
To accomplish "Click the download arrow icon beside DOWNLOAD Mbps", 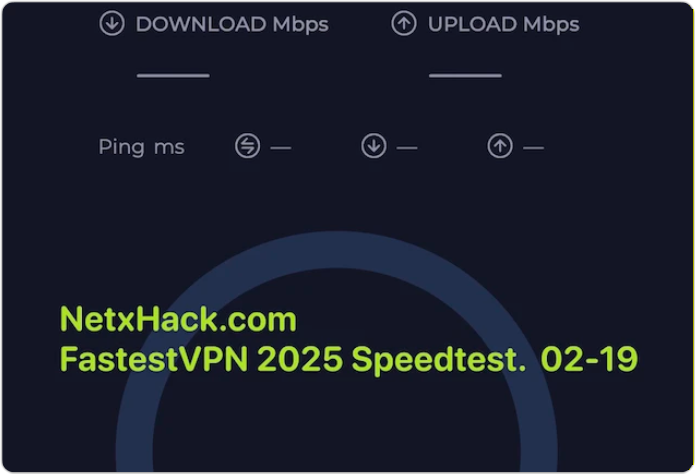I will pyautogui.click(x=112, y=24).
